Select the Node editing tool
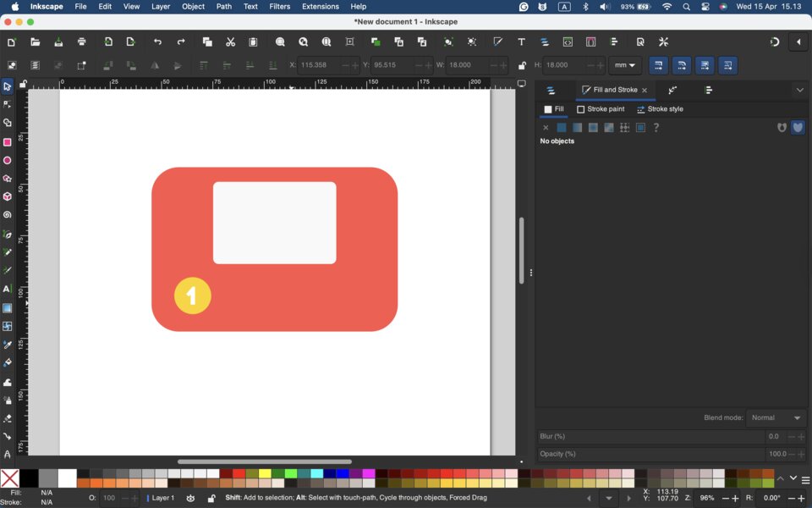 [x=8, y=105]
